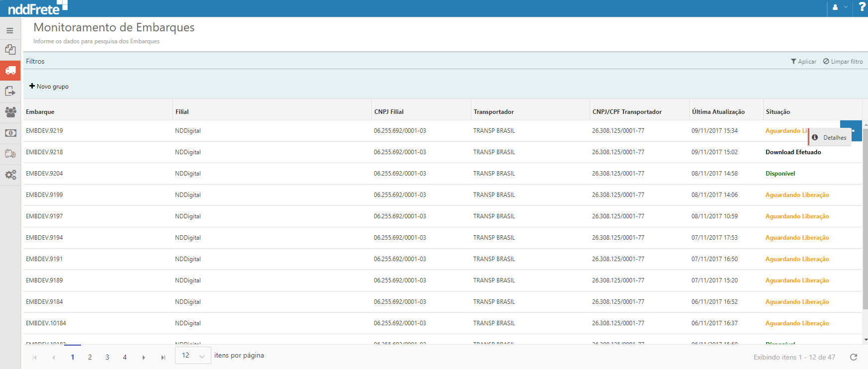
Task: Go to page 3 of results
Action: pyautogui.click(x=107, y=357)
